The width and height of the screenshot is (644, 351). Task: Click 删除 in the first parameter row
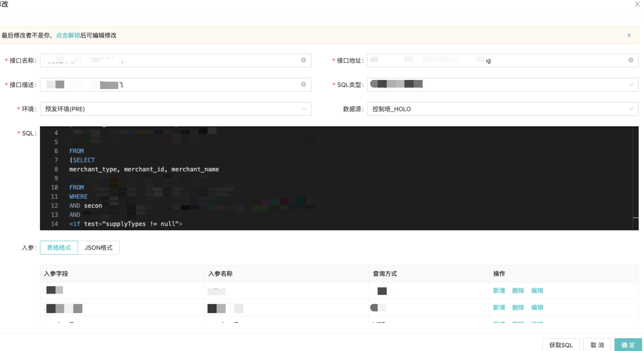(518, 291)
